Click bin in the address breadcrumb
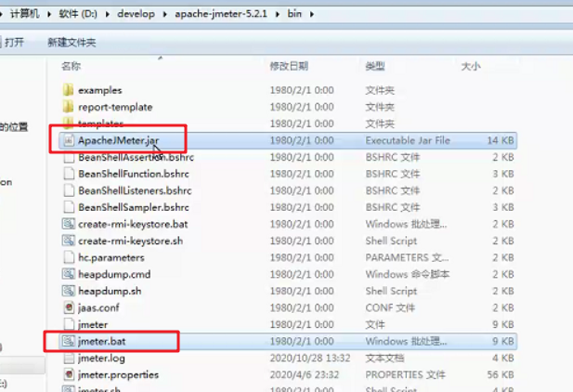Image resolution: width=573 pixels, height=392 pixels. pos(294,14)
